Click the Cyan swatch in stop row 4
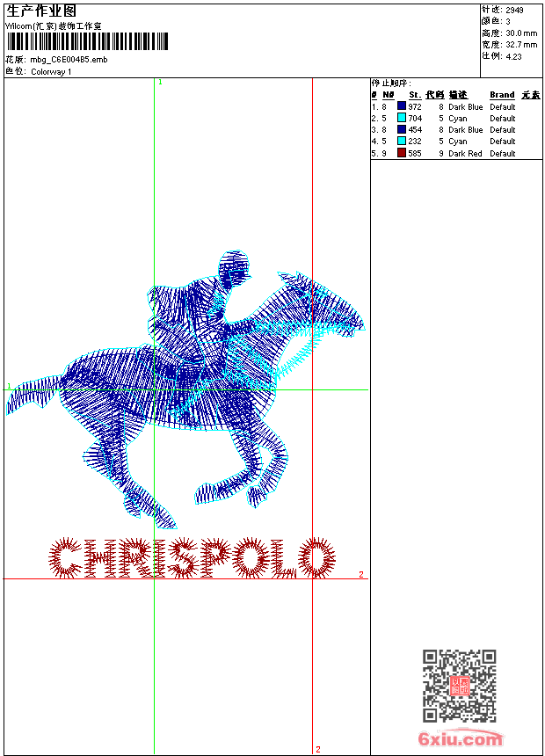The width and height of the screenshot is (545, 756). (401, 141)
